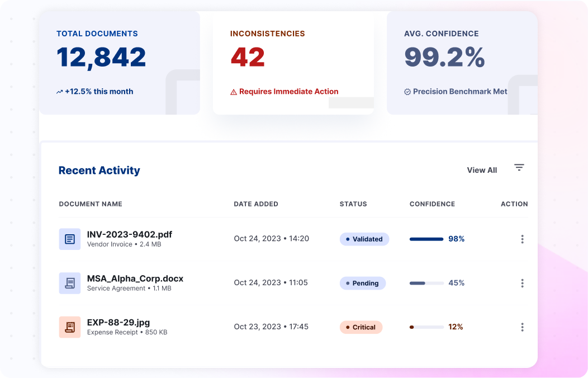Image resolution: width=588 pixels, height=378 pixels.
Task: Open the Inconsistencies card
Action: click(293, 63)
